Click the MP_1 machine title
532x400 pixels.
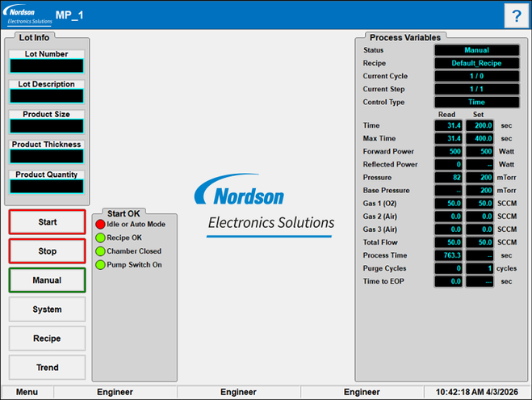point(69,15)
